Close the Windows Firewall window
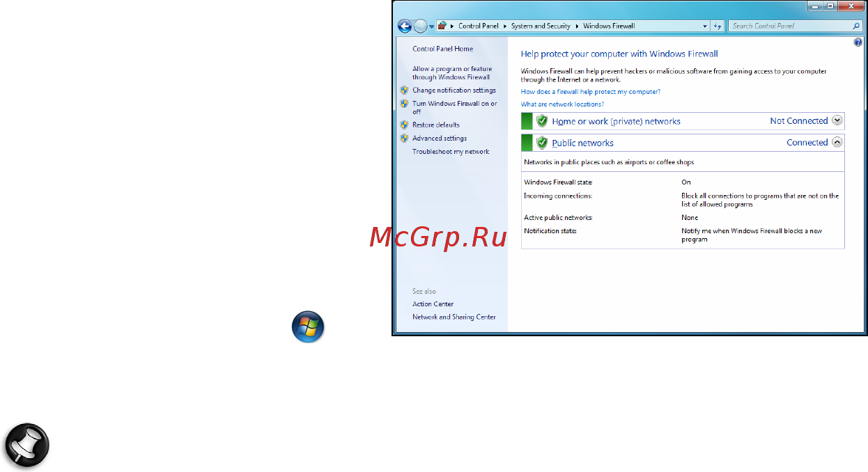 pos(851,5)
